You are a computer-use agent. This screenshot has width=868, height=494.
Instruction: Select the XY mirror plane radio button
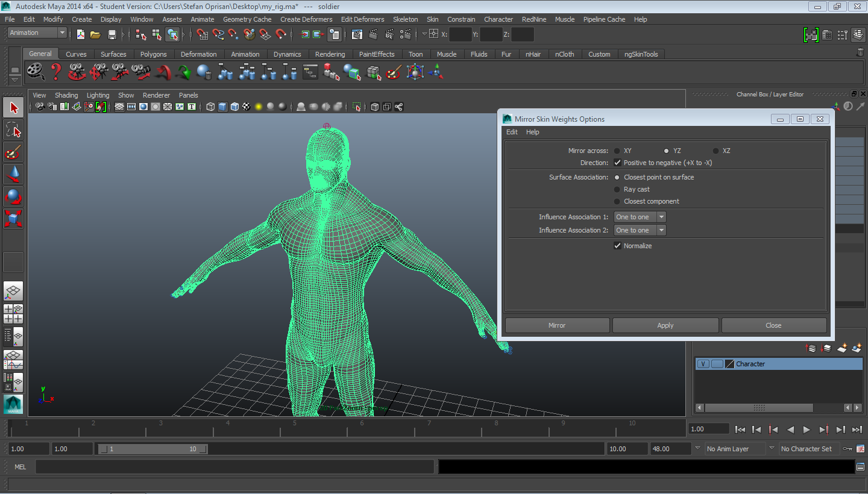[617, 151]
